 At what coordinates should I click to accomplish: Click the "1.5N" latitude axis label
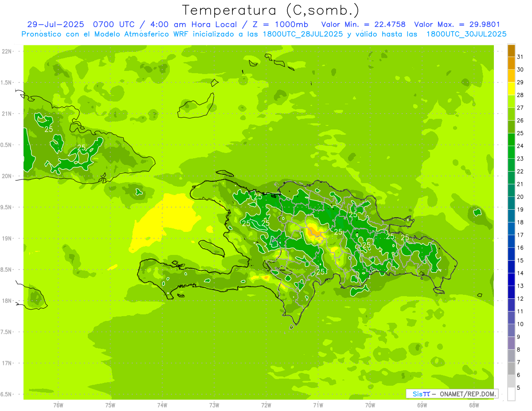click(6, 82)
